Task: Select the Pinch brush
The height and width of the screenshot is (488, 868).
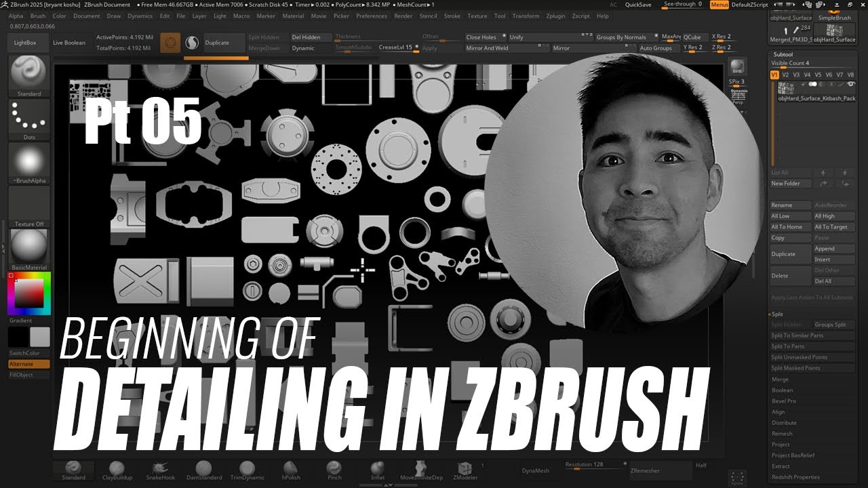Action: 334,470
